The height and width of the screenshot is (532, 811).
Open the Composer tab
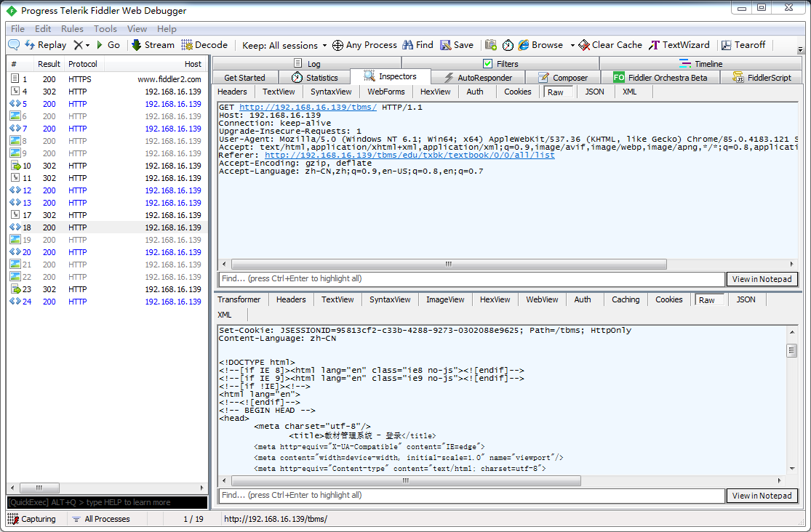pos(563,78)
